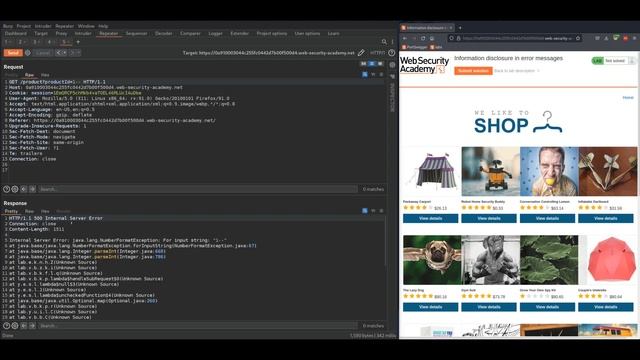
Task: Go back in the Firefox browser
Action: point(405,38)
